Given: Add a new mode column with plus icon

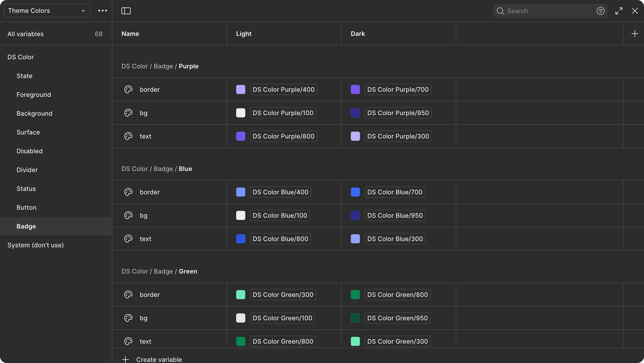Looking at the screenshot, I should [x=634, y=34].
